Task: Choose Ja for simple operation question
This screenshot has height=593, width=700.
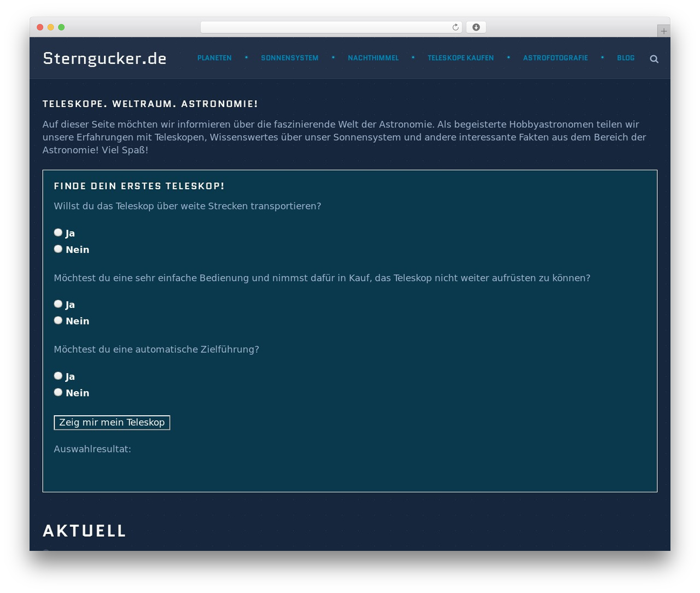Action: click(58, 304)
